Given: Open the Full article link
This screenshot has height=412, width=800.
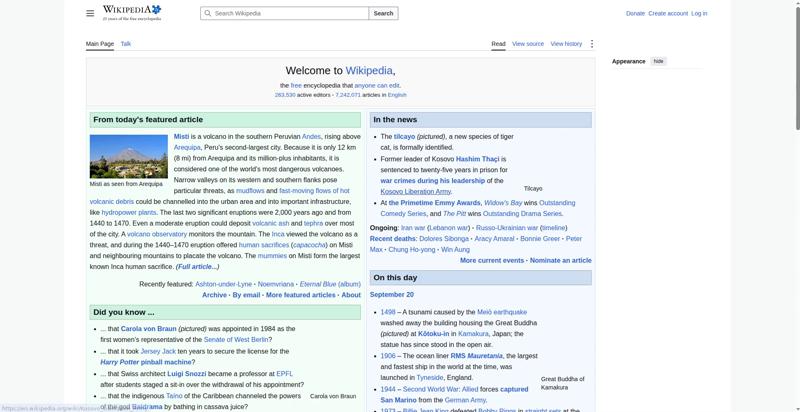Looking at the screenshot, I should click(197, 267).
